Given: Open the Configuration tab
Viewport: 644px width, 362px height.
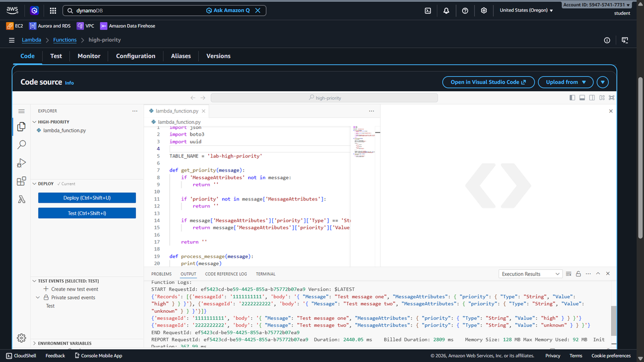Looking at the screenshot, I should [136, 56].
